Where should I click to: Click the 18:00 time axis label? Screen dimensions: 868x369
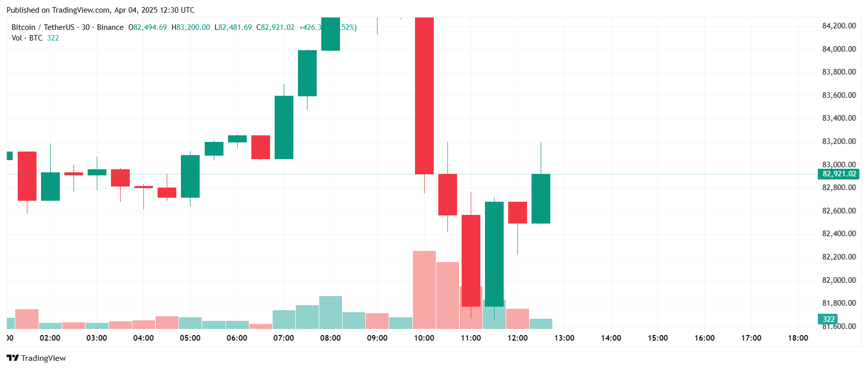pos(798,338)
